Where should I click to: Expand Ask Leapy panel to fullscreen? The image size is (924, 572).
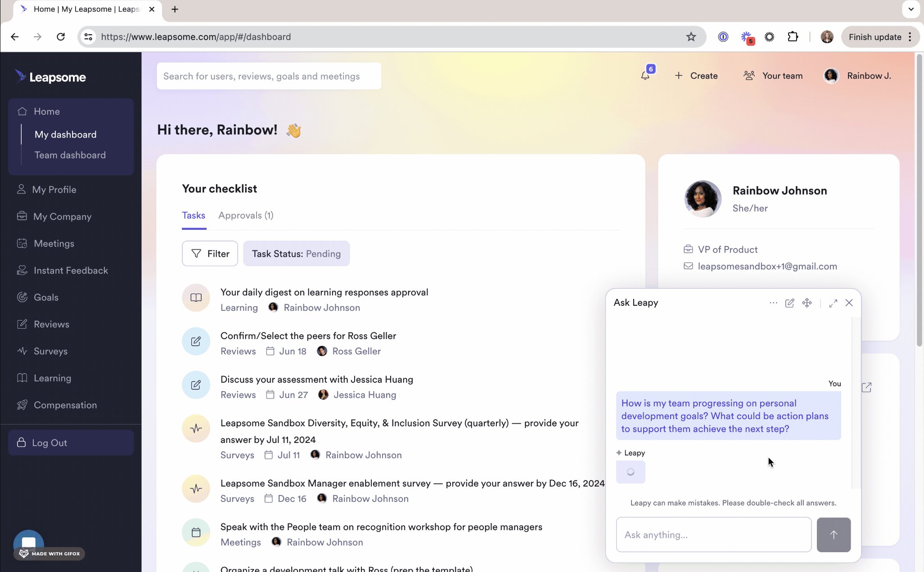click(833, 303)
